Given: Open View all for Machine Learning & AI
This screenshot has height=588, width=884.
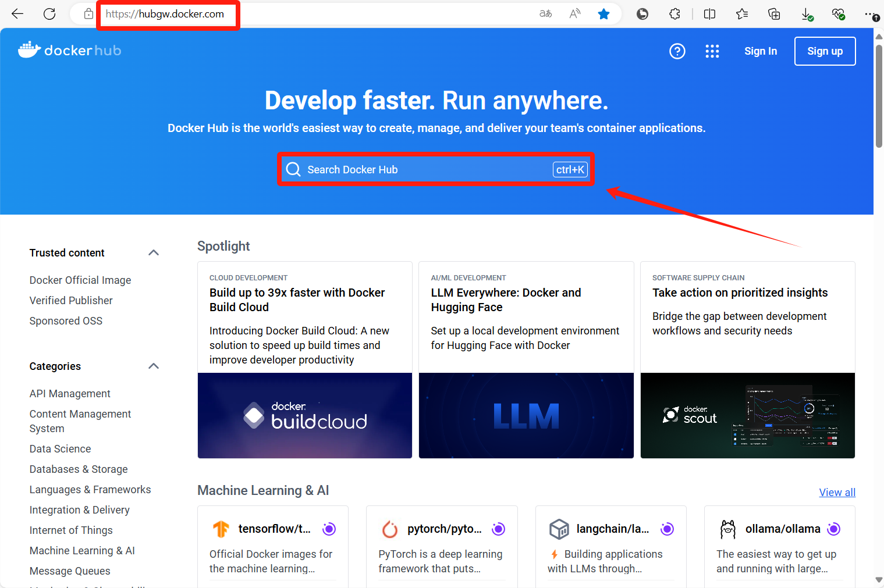Looking at the screenshot, I should [x=837, y=493].
